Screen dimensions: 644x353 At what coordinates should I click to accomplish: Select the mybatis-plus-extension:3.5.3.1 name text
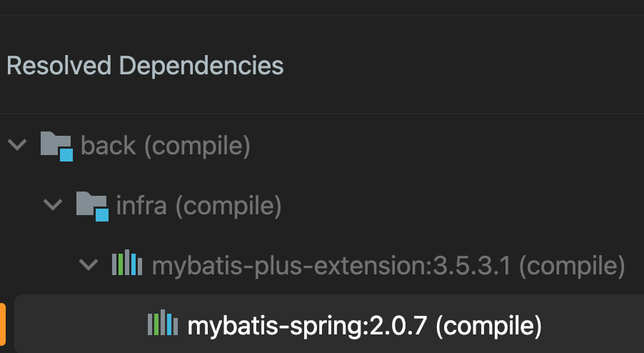click(x=331, y=267)
